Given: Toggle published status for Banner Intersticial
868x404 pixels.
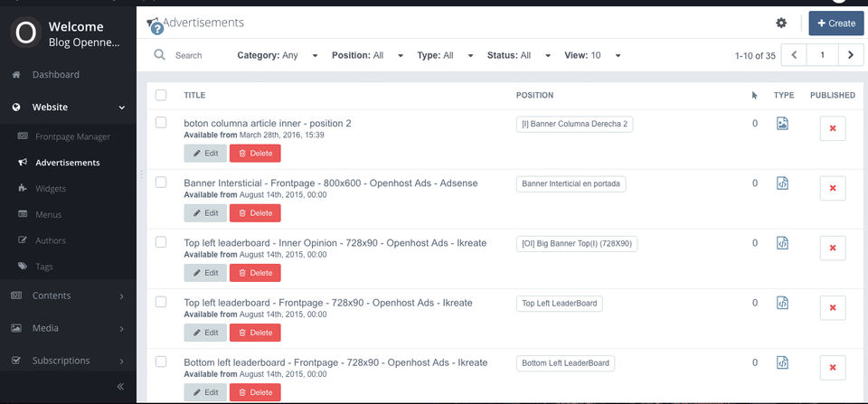Looking at the screenshot, I should [832, 188].
